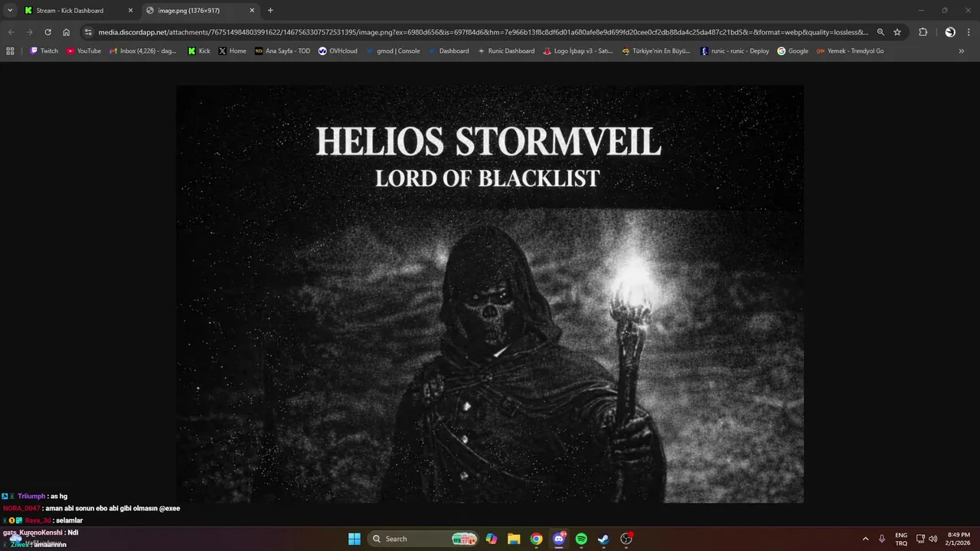Screen dimensions: 980x551
Task: Open the runic - runic - Deploy bookmark
Action: point(735,51)
